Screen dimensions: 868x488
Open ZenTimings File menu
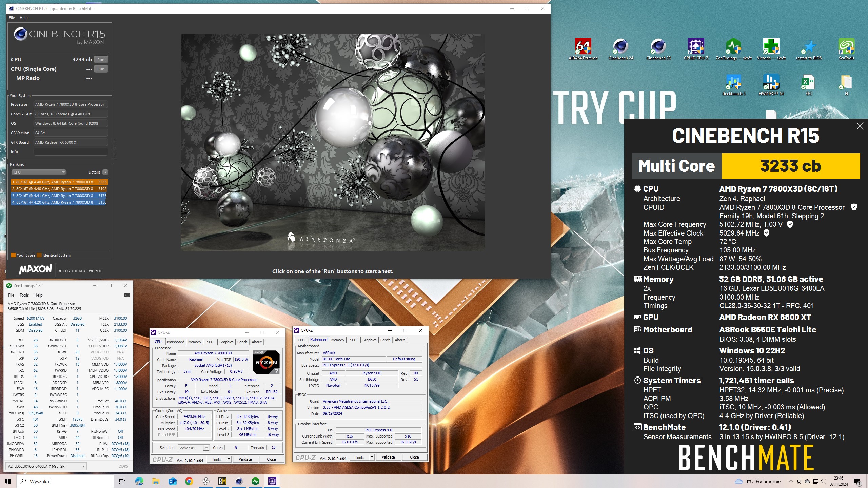pyautogui.click(x=11, y=295)
